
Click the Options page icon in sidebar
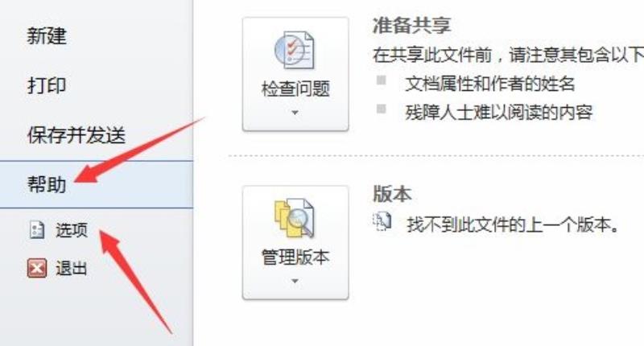point(37,230)
